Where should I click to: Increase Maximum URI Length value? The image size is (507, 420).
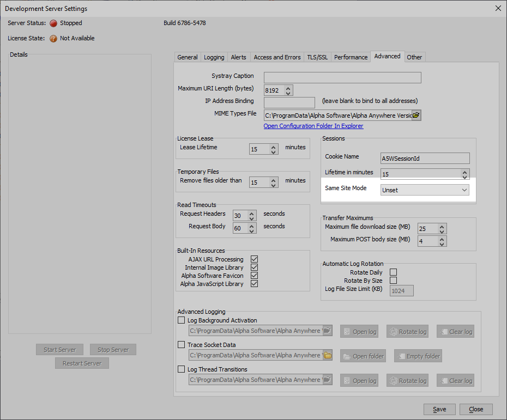coord(288,88)
